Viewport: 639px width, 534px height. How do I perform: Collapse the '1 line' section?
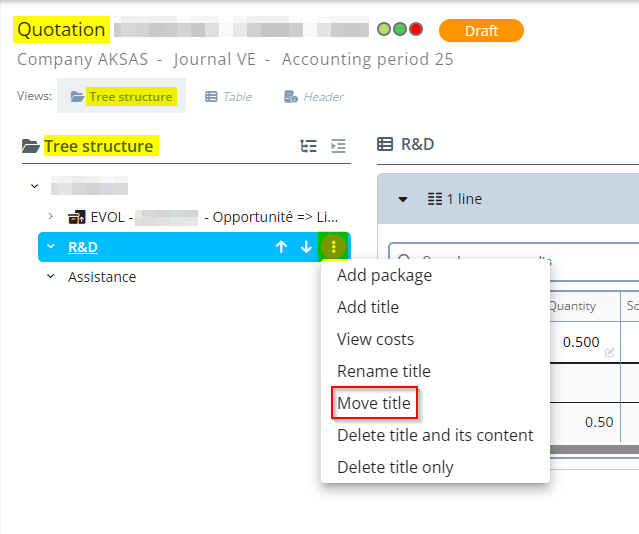click(403, 199)
